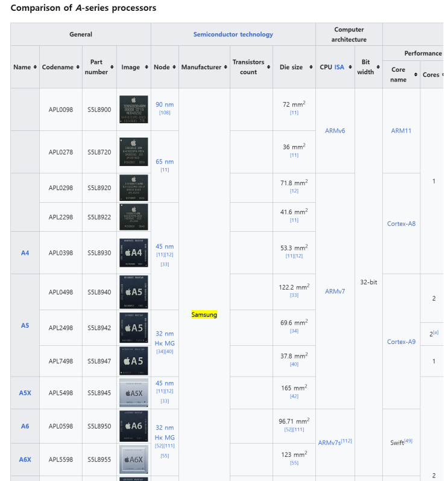The width and height of the screenshot is (448, 481).
Task: Open the A4 processor link
Action: pos(25,253)
